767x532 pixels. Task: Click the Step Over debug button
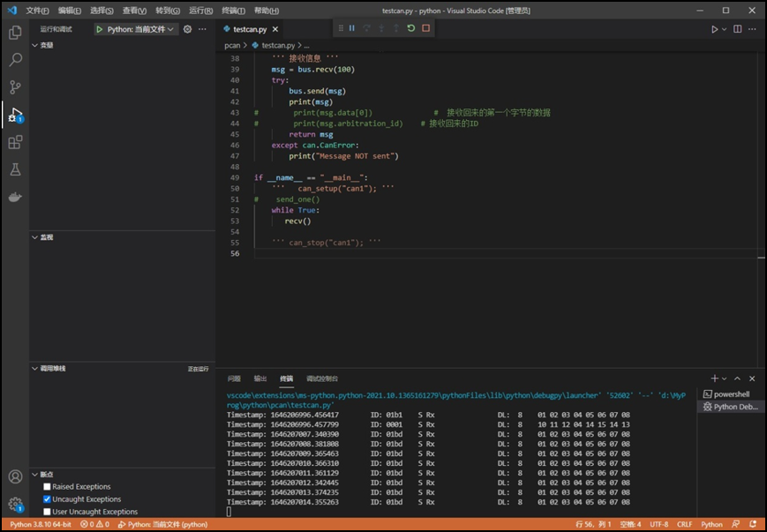(x=366, y=28)
